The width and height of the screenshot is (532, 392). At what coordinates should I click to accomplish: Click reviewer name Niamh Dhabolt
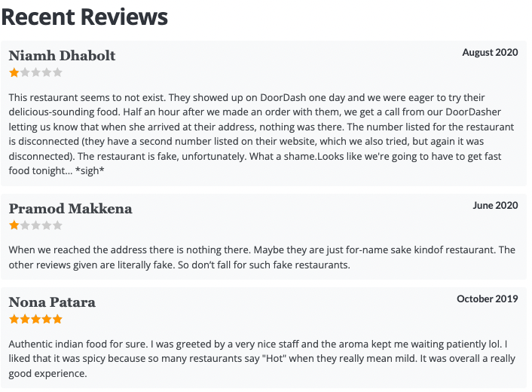62,56
